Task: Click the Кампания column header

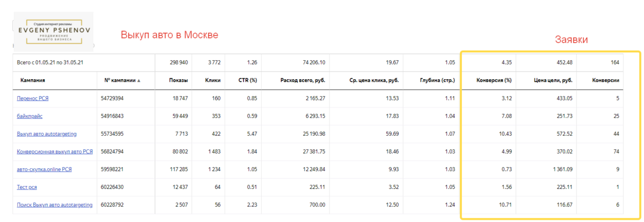Action: (x=32, y=80)
